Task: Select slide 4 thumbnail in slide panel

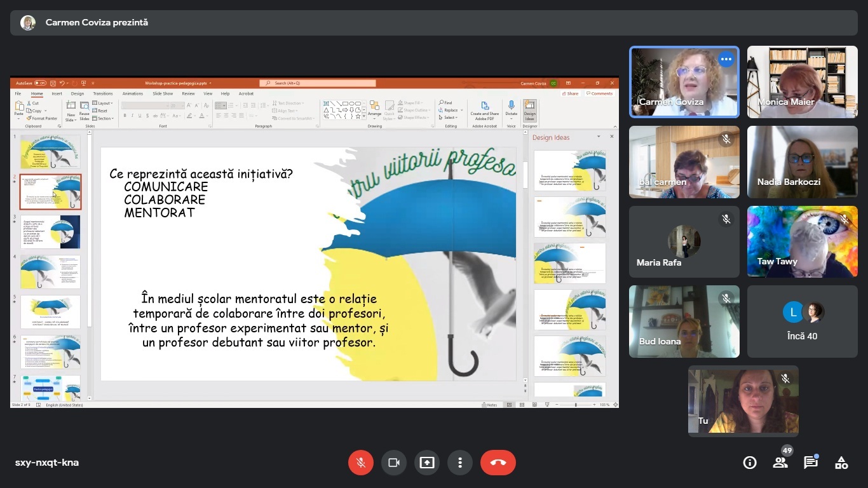Action: 50,272
